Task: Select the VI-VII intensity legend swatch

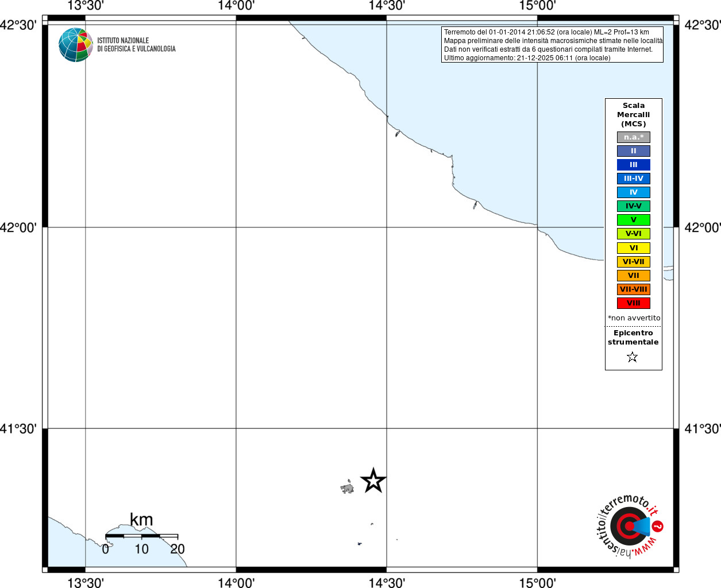Action: [634, 262]
